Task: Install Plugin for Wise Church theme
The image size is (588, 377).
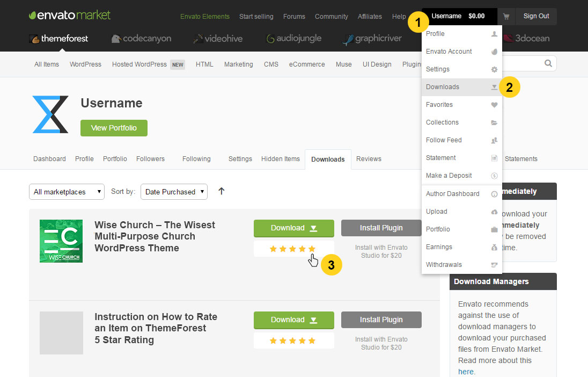Action: 381,228
